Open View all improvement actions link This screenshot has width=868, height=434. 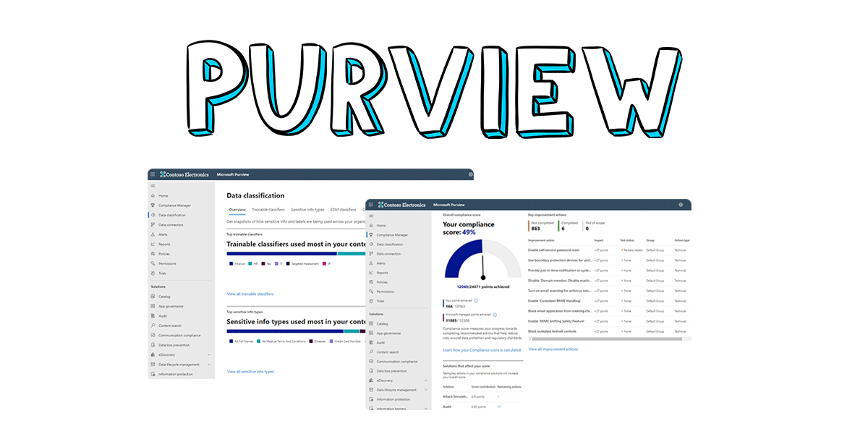tap(553, 349)
